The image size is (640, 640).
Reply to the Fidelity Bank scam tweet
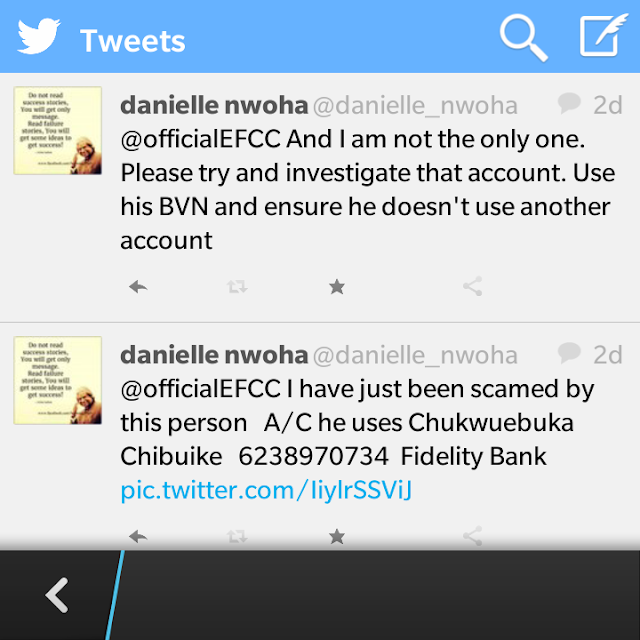(138, 536)
